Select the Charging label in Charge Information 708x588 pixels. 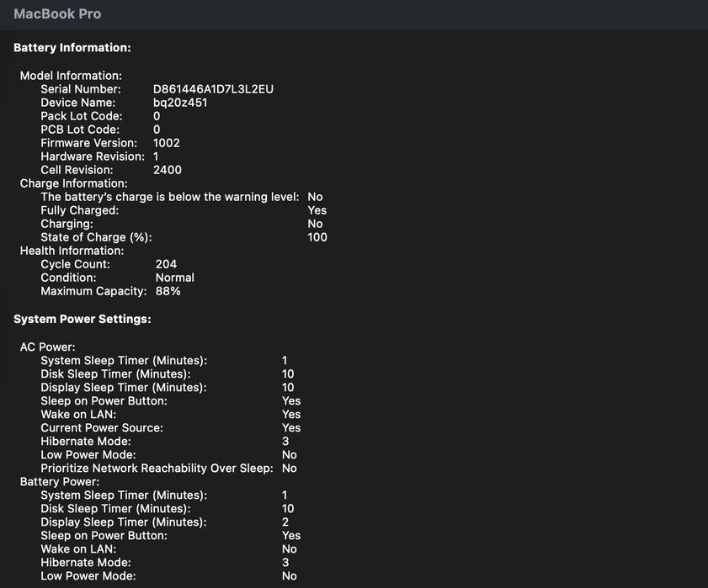pyautogui.click(x=67, y=225)
